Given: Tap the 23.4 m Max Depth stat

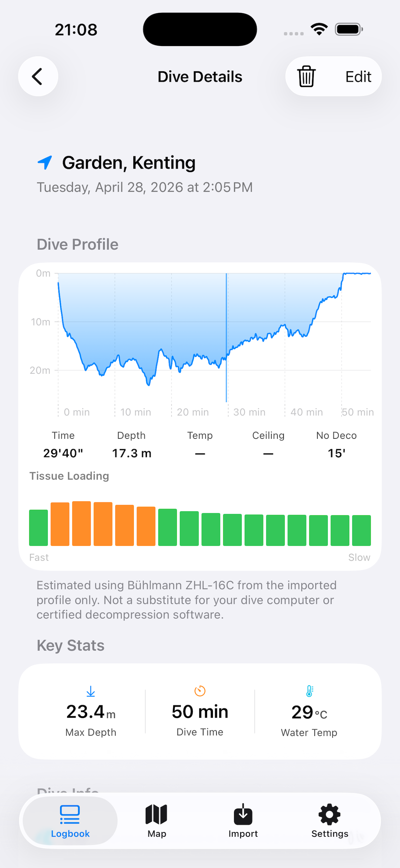Looking at the screenshot, I should point(91,712).
